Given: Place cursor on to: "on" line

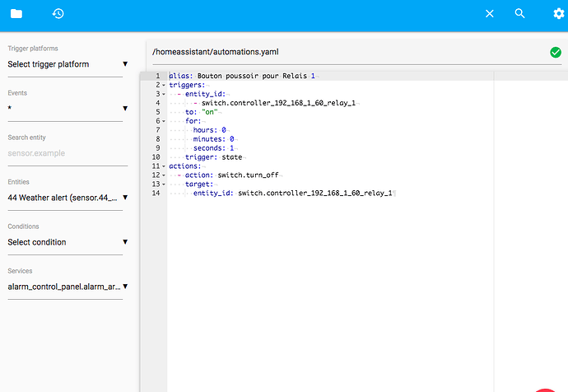Looking at the screenshot, I should click(x=202, y=112).
